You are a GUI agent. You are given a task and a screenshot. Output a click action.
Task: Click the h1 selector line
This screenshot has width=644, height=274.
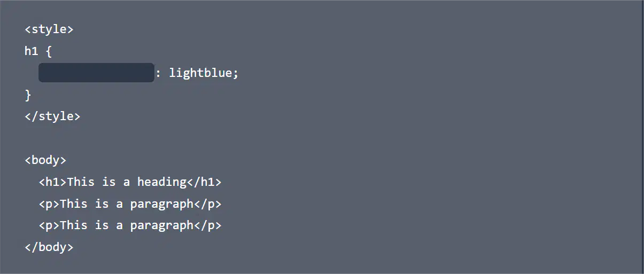click(38, 51)
